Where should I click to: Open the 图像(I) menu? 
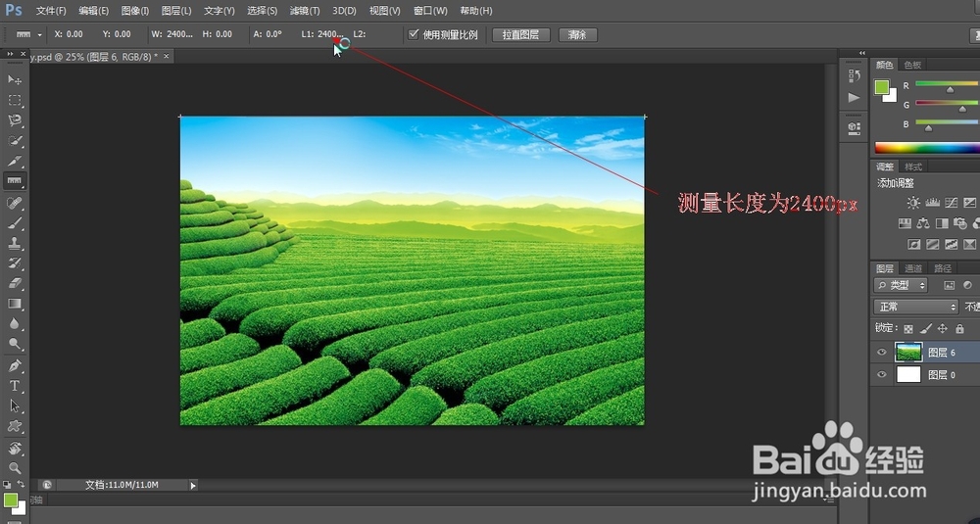coord(135,11)
